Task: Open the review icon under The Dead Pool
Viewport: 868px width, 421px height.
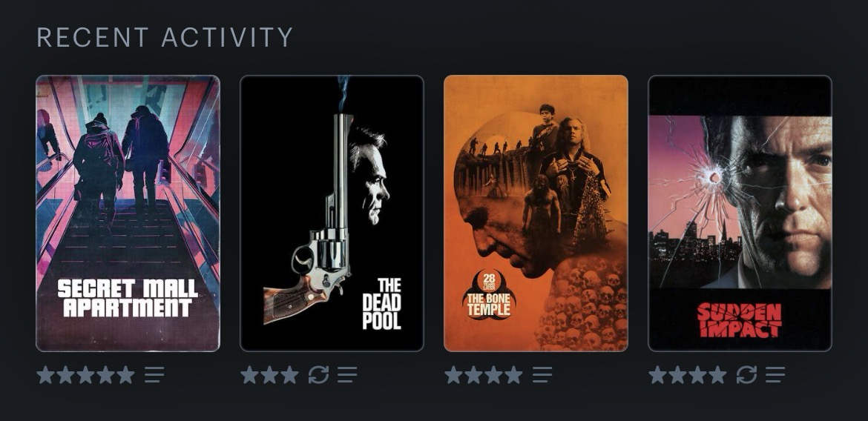Action: (x=347, y=374)
